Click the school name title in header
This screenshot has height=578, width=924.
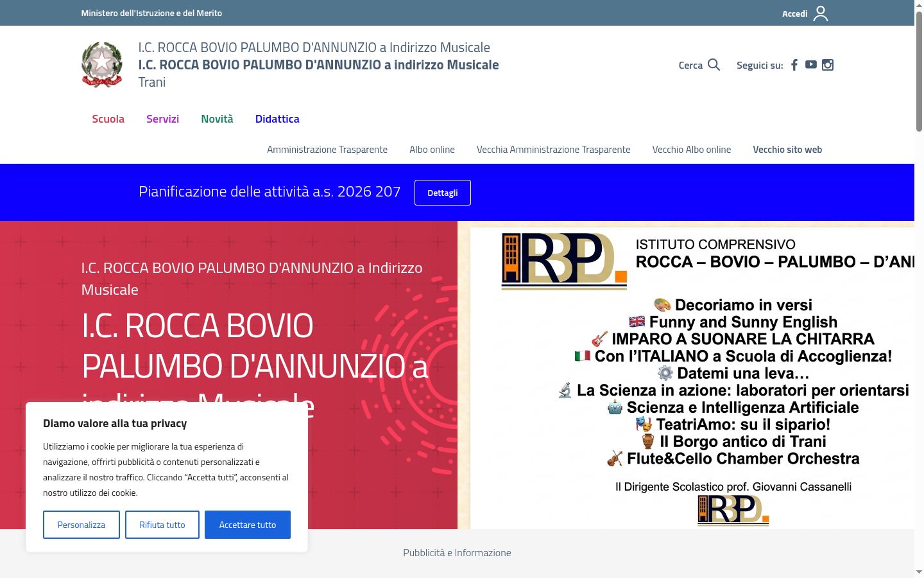tap(318, 65)
